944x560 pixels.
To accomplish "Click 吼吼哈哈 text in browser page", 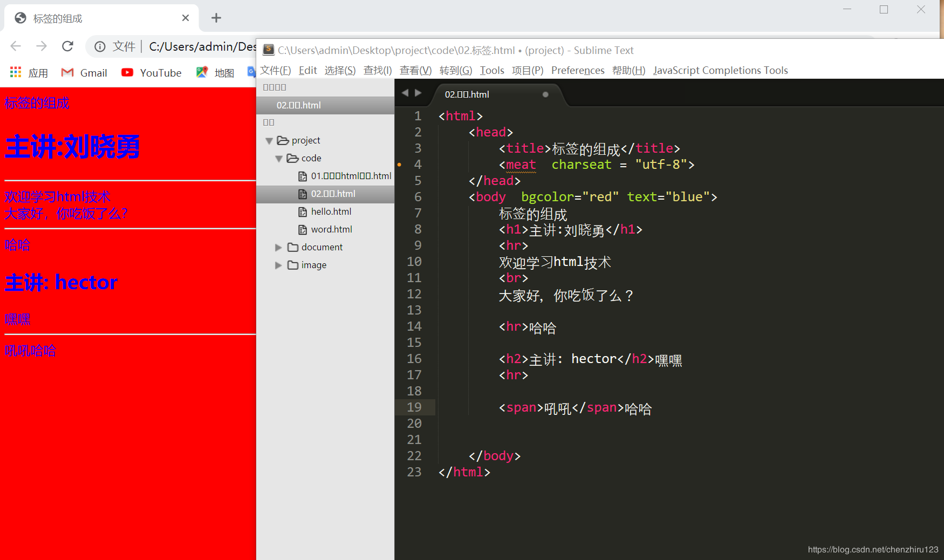I will [x=31, y=351].
